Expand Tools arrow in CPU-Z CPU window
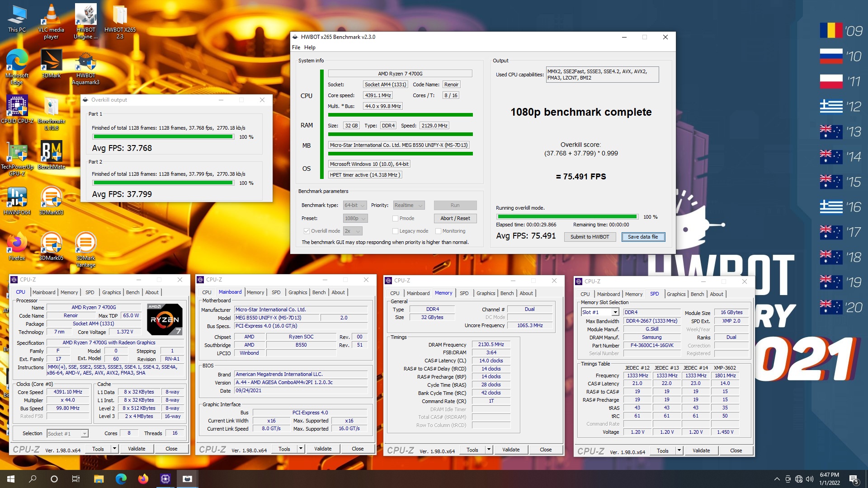 point(114,449)
